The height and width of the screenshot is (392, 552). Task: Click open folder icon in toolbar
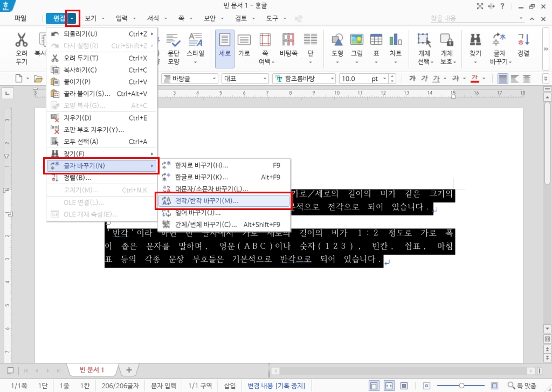point(38,79)
